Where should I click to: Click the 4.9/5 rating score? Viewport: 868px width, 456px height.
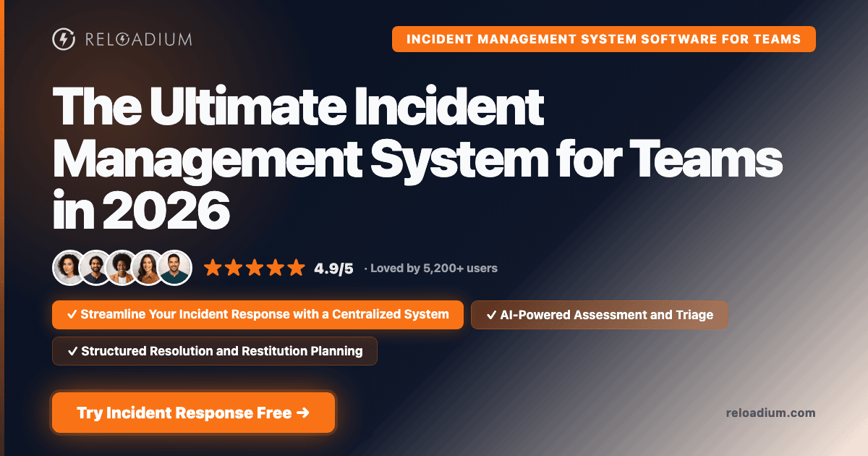tap(333, 269)
